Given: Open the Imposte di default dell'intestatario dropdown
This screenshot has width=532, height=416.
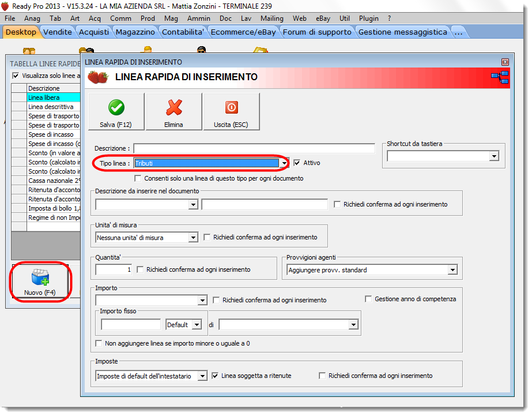Looking at the screenshot, I should point(202,376).
